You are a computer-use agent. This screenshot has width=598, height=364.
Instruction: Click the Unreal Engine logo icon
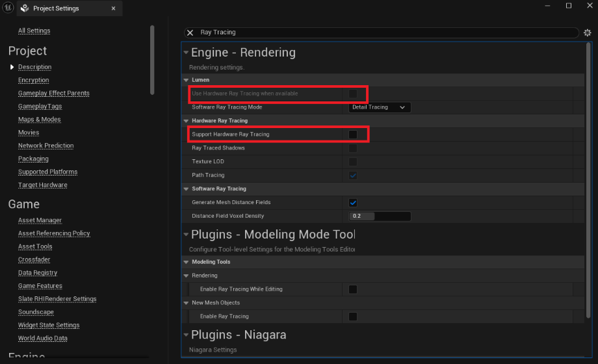(7, 8)
